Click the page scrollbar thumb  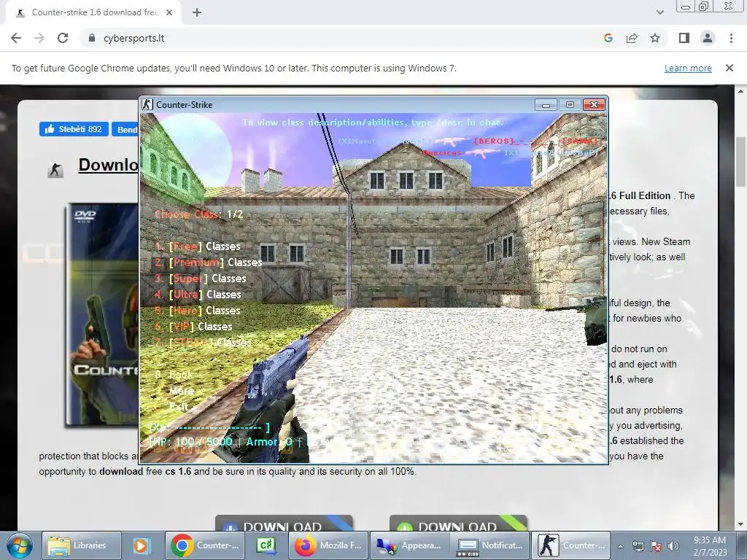(741, 162)
